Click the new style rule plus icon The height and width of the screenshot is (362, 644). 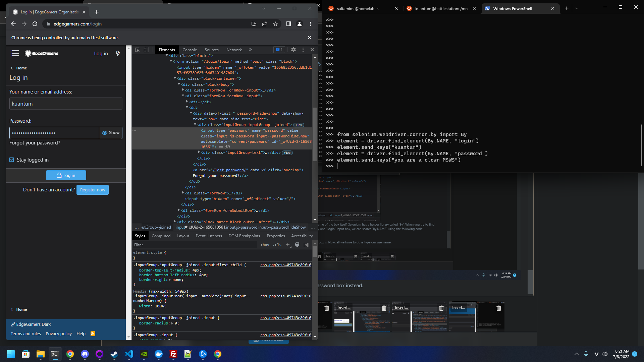[x=288, y=245]
